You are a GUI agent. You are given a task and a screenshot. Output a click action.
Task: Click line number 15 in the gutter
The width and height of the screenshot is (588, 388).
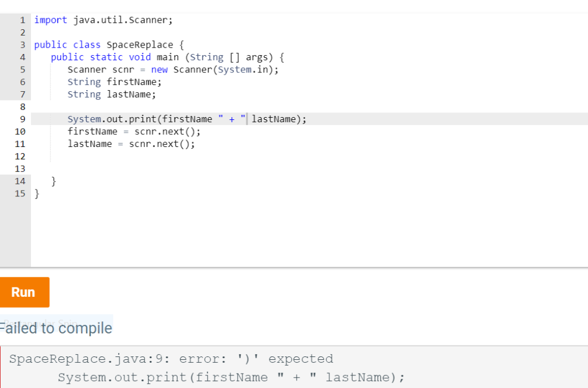[x=20, y=193]
